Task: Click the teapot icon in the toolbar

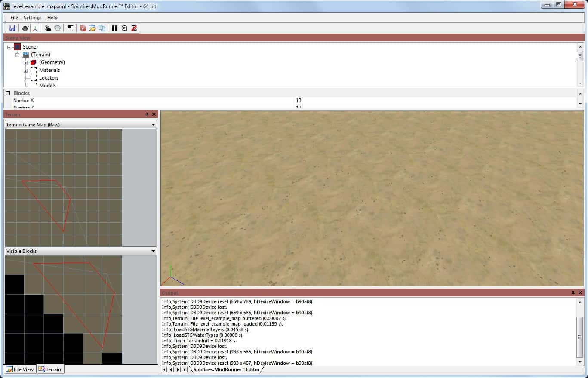Action: 25,28
